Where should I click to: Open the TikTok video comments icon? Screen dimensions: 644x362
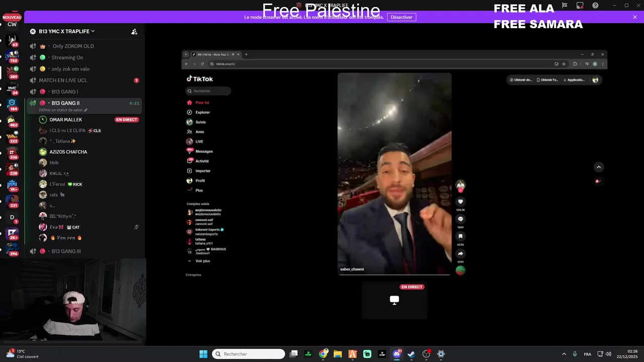[460, 219]
